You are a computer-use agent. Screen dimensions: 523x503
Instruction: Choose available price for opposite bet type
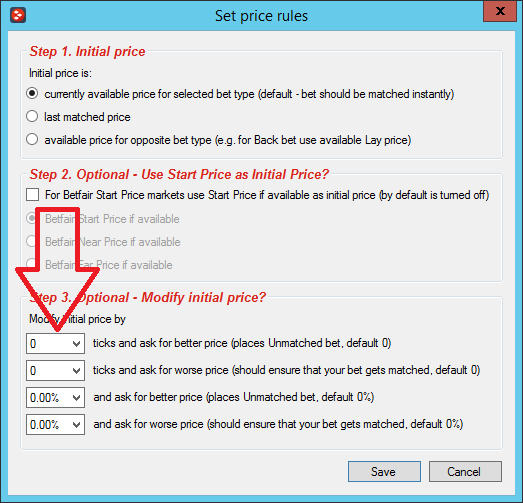[x=32, y=139]
